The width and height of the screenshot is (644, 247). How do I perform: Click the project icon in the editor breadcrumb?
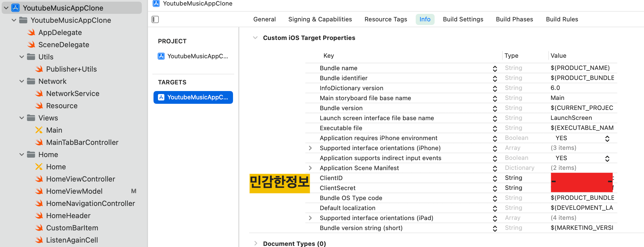(156, 3)
